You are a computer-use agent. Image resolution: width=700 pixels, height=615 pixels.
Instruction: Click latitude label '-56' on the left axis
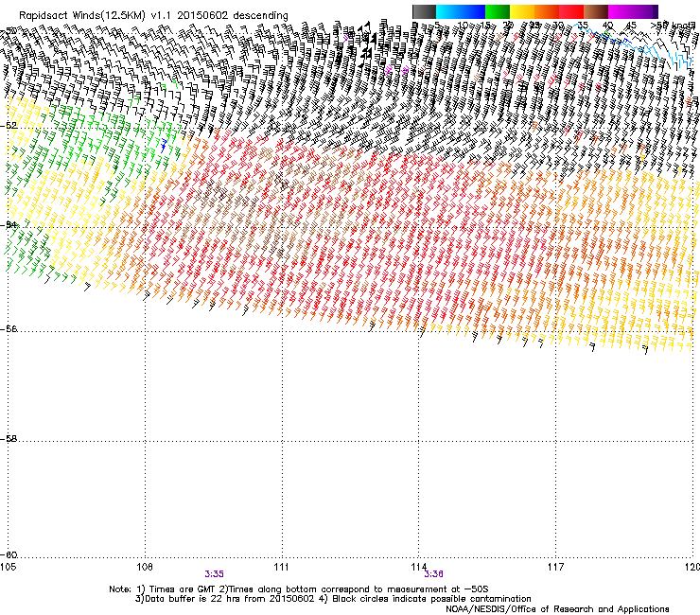(x=9, y=328)
